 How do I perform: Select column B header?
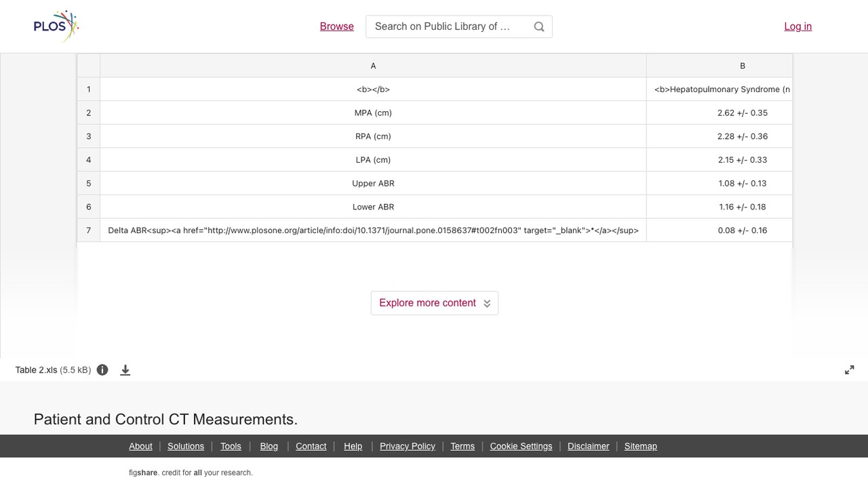coord(719,66)
